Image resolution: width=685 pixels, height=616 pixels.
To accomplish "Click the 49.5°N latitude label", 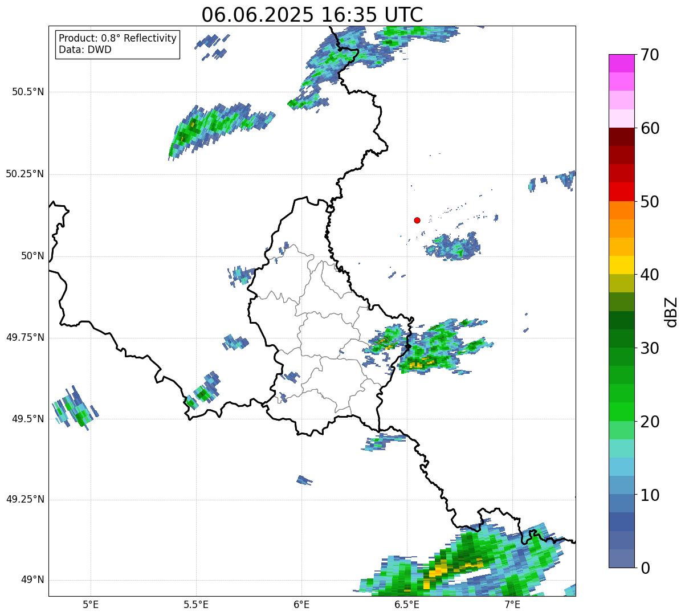I will [x=27, y=419].
